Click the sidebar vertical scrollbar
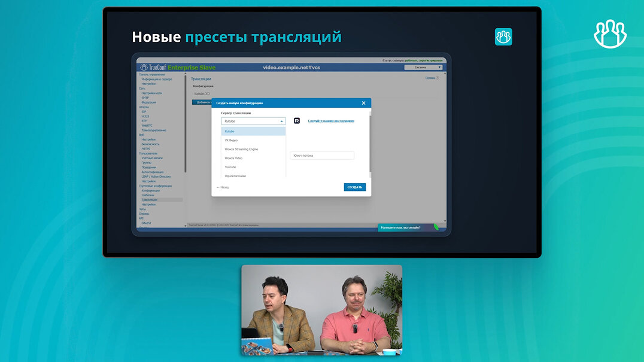The height and width of the screenshot is (362, 644). pos(185,123)
